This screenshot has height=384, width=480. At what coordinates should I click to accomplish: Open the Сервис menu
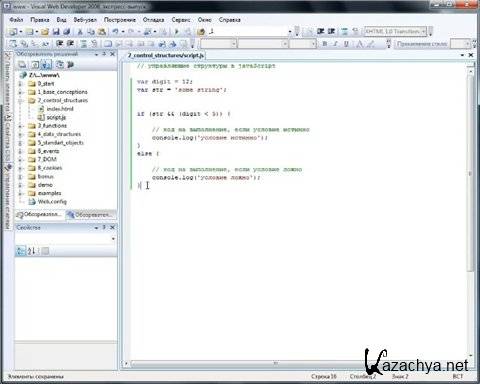click(x=181, y=20)
